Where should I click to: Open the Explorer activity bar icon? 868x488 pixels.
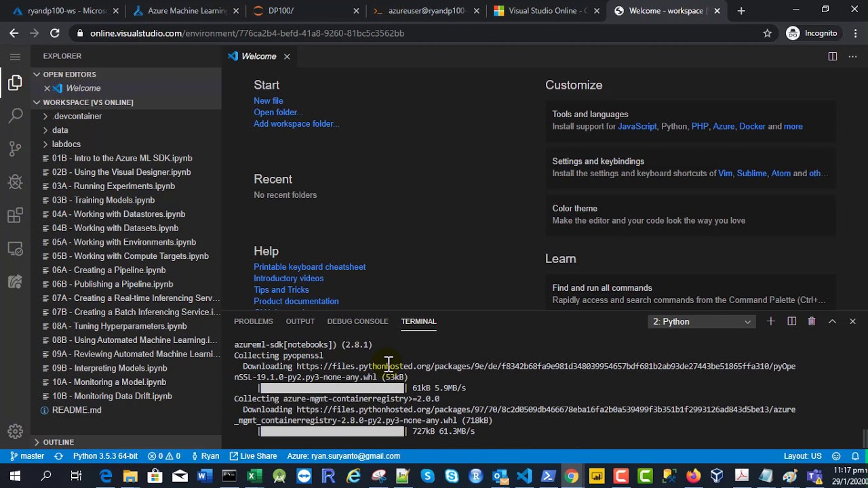[x=15, y=83]
